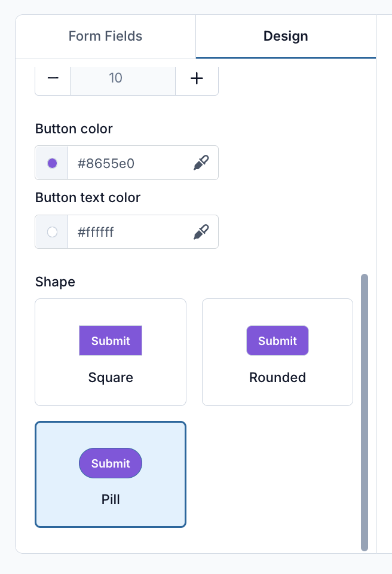Screen dimensions: 392x574
Task: Click the eyedropper icon for Button text color
Action: (x=201, y=232)
